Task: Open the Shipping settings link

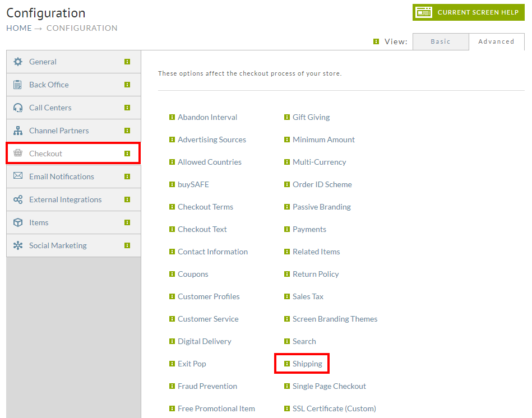Action: coord(307,364)
